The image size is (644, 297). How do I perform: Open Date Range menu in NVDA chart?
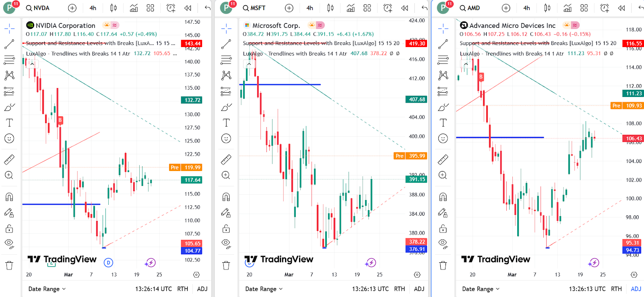47,289
